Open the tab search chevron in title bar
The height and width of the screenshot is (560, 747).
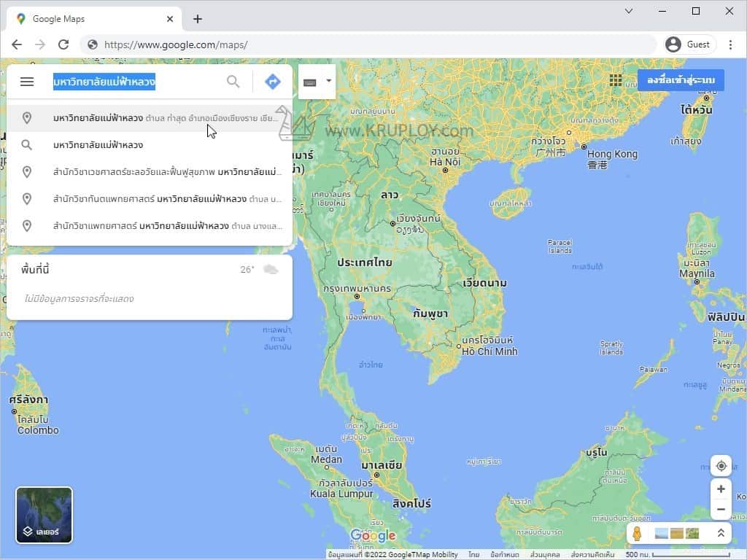pyautogui.click(x=629, y=11)
